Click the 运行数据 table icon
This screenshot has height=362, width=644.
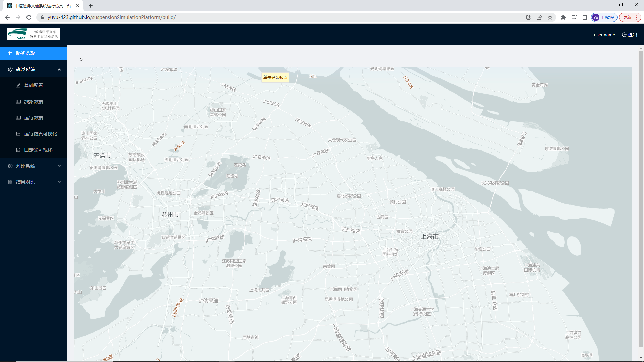[18, 118]
